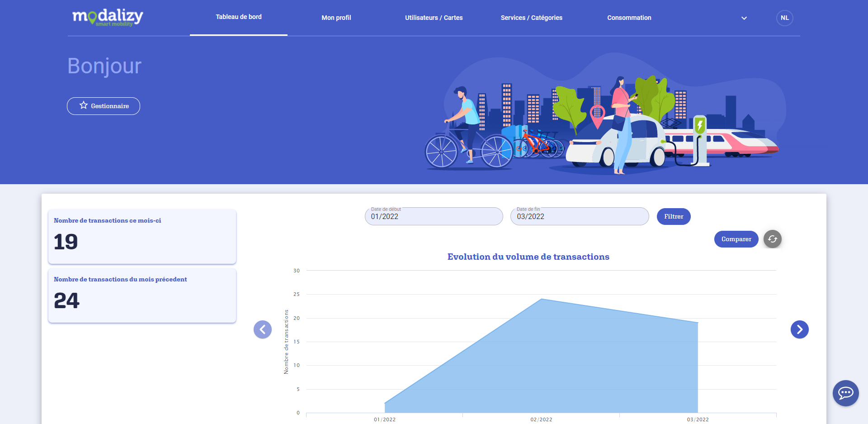Screen dimensions: 868x424
Task: Select the transactions du mois précedent card
Action: point(142,295)
